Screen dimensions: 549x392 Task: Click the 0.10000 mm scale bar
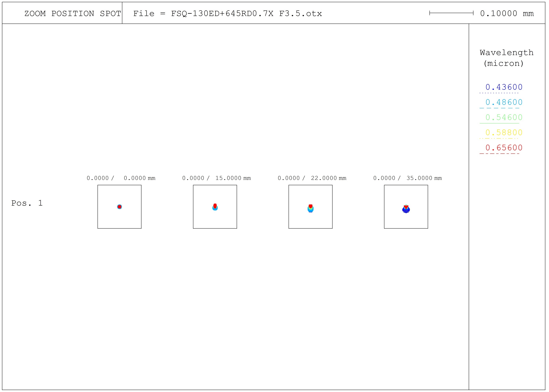click(451, 13)
